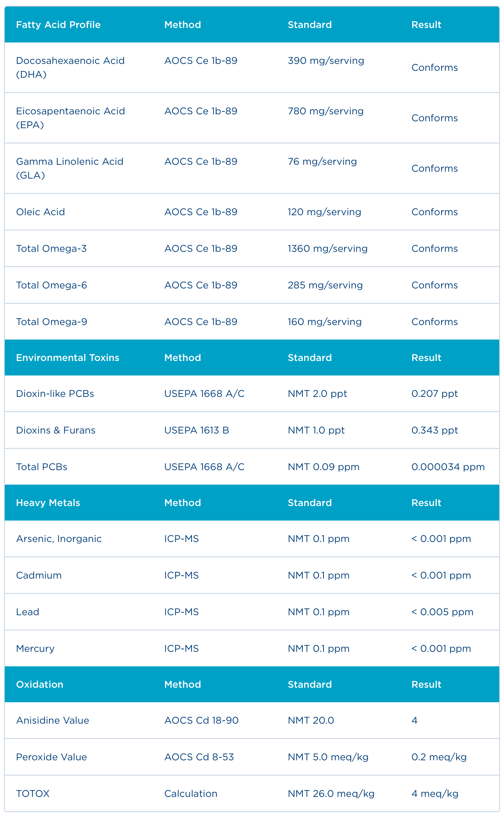Click the Lead result < 0.005 ppm
Screen dimensions: 504x819
click(x=442, y=612)
